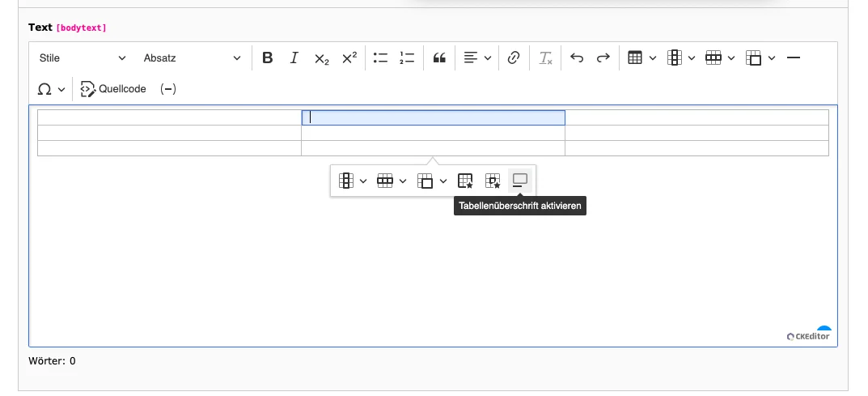
Task: Toggle italic formatting
Action: 294,58
